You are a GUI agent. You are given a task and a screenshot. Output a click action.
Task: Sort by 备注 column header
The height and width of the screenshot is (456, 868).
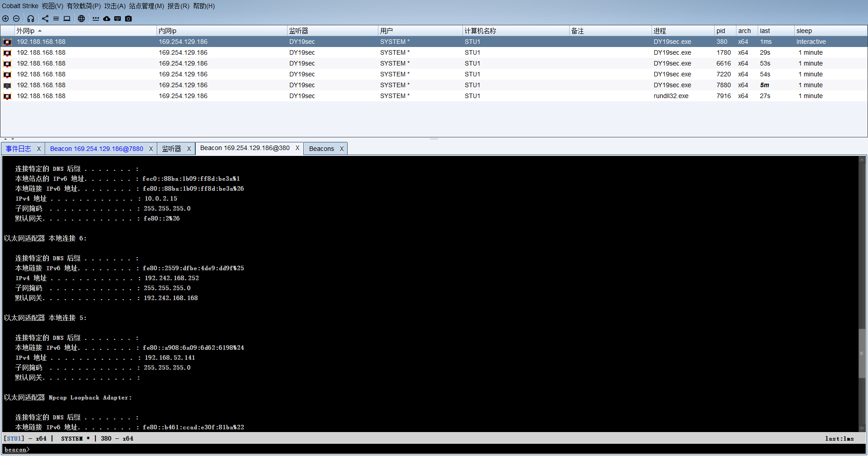pyautogui.click(x=610, y=31)
